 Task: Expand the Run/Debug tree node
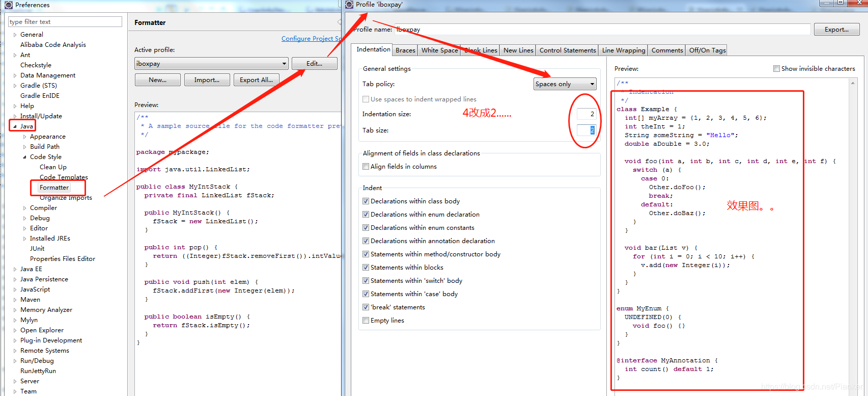(x=15, y=361)
